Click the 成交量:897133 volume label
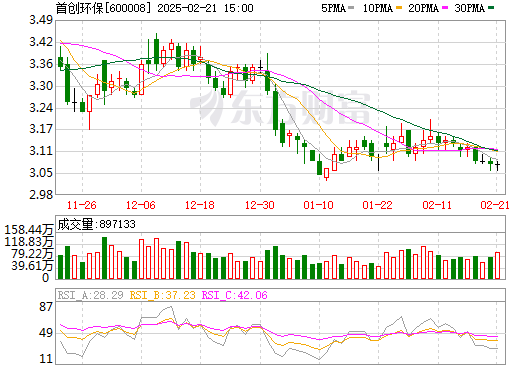The image size is (520, 365). [97, 224]
